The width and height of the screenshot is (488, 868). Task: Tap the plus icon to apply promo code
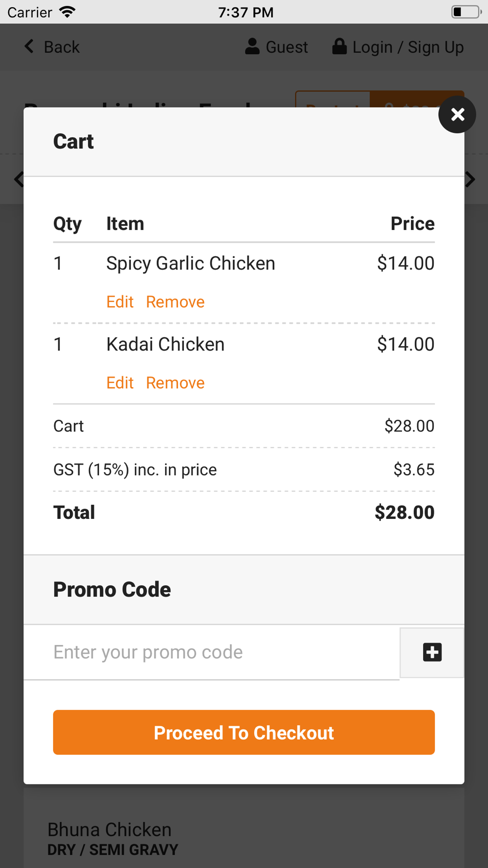(x=432, y=652)
